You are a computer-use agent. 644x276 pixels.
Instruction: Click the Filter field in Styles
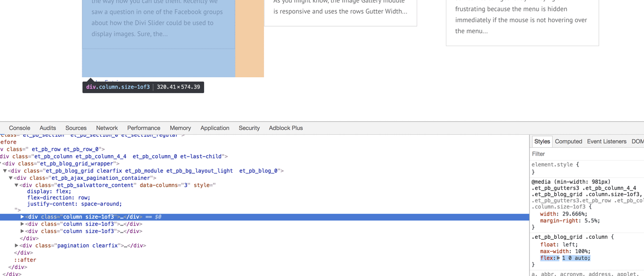point(585,154)
